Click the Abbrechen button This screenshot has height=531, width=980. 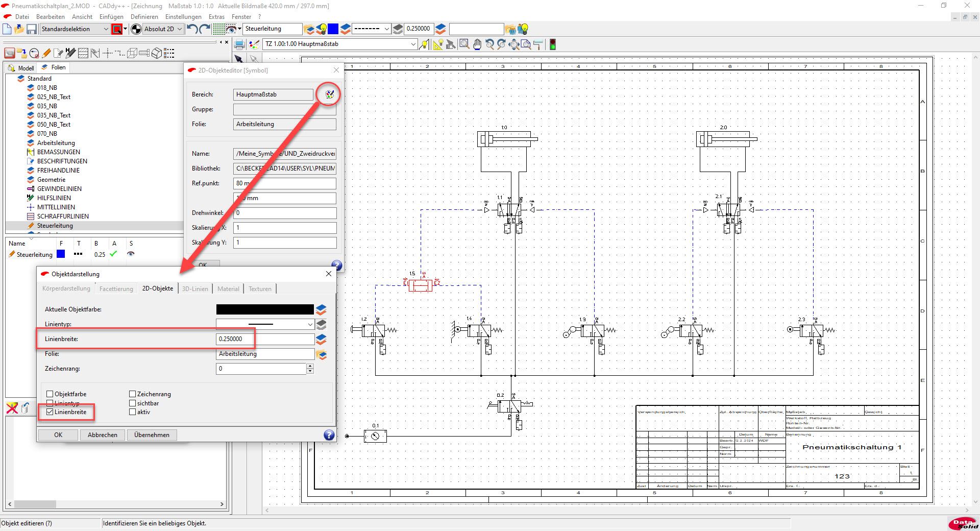pyautogui.click(x=103, y=435)
